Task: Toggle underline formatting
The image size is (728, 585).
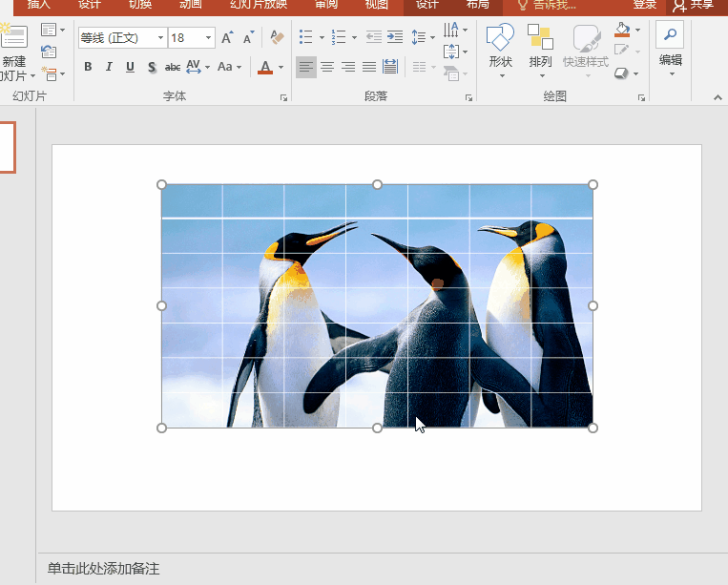Action: coord(130,67)
